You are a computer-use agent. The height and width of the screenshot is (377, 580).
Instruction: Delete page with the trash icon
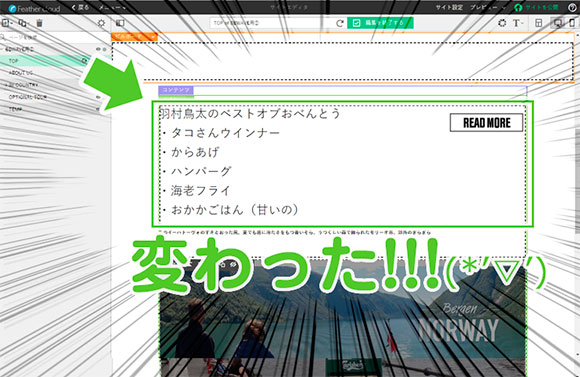coord(39,23)
